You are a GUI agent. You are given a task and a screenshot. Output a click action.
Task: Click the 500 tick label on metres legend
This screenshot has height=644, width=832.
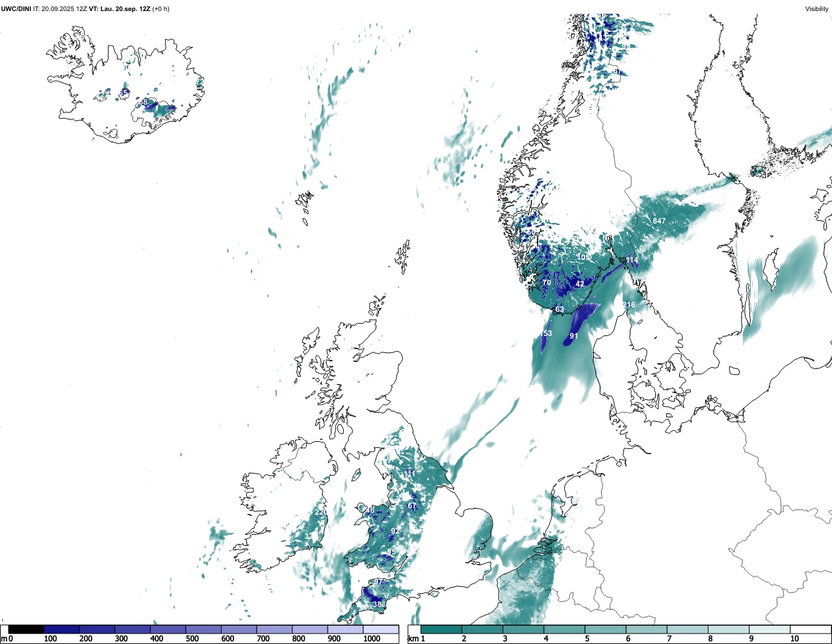tap(192, 639)
